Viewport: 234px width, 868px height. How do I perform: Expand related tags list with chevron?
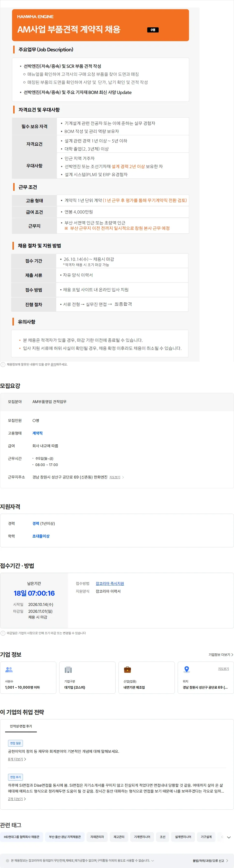coord(229,837)
